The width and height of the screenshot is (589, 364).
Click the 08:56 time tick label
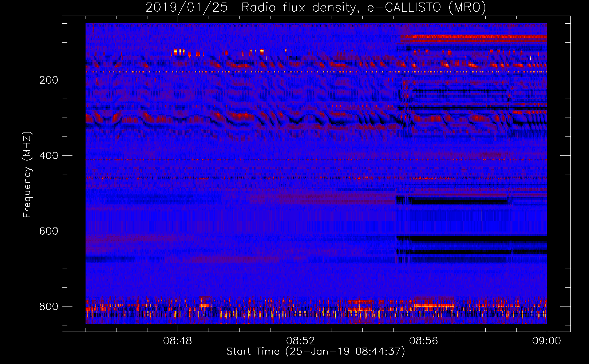click(x=423, y=341)
